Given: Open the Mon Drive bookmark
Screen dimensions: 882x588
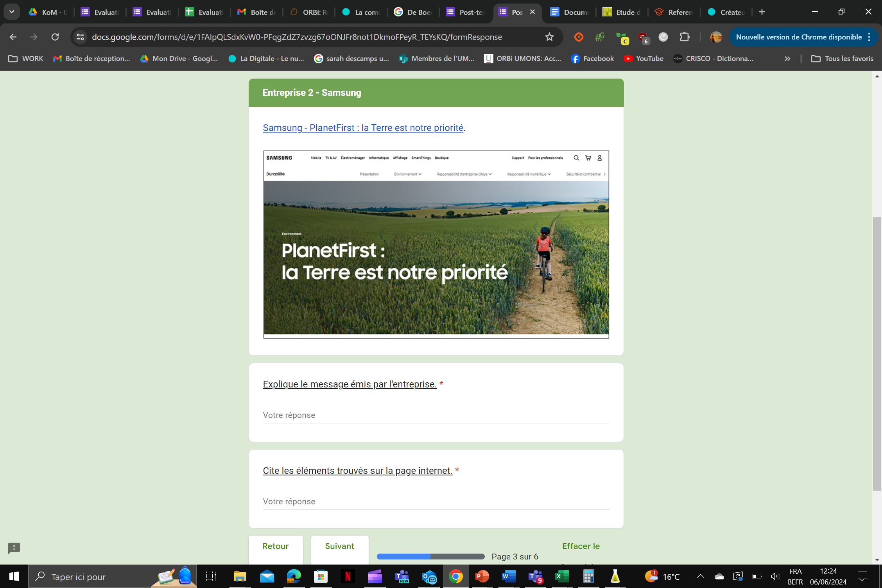Looking at the screenshot, I should click(179, 59).
